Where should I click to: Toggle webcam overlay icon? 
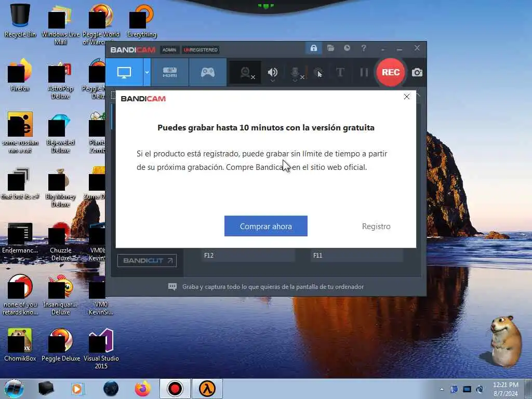coord(246,72)
